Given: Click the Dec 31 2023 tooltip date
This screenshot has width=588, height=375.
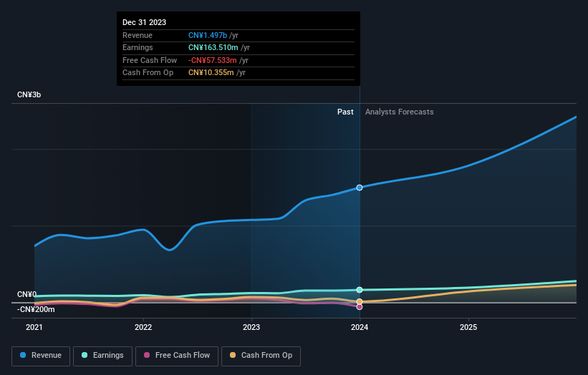Looking at the screenshot, I should 145,22.
